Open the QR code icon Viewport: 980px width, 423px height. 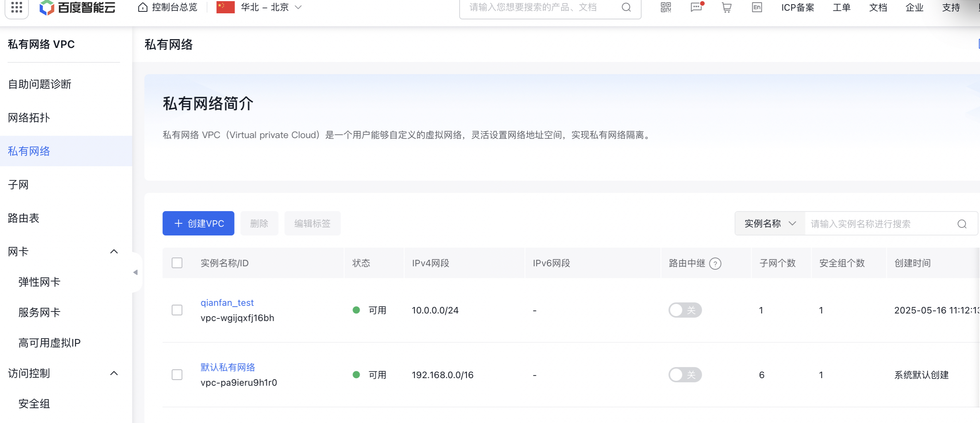pos(666,7)
